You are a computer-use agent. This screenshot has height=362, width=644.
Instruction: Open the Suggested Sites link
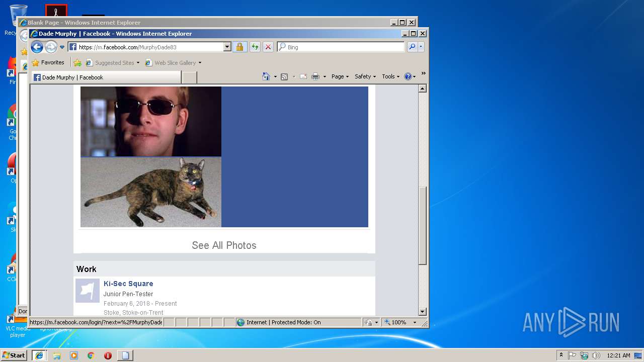click(x=110, y=63)
